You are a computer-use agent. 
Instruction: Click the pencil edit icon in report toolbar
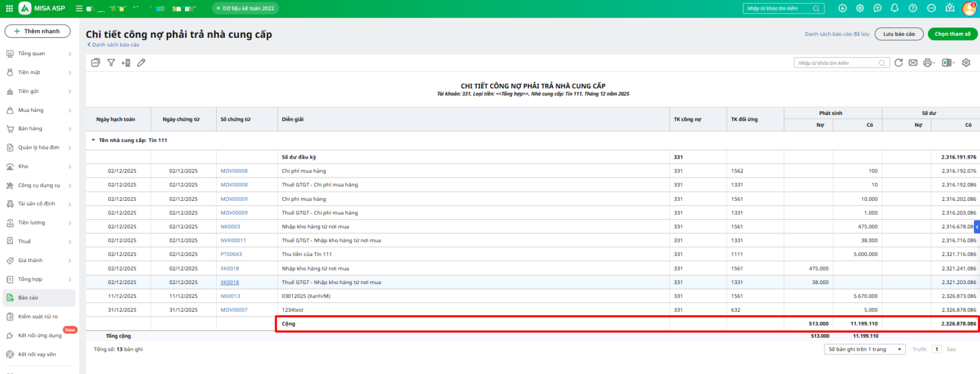[141, 62]
